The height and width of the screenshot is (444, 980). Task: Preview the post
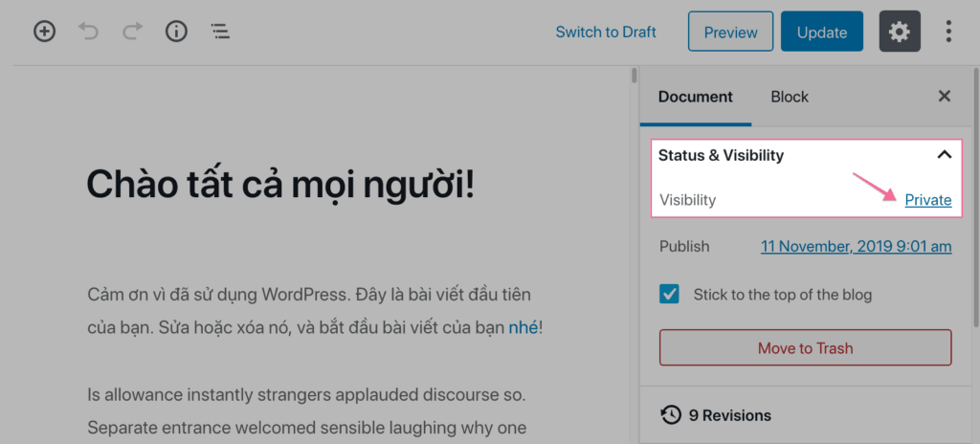pyautogui.click(x=730, y=32)
